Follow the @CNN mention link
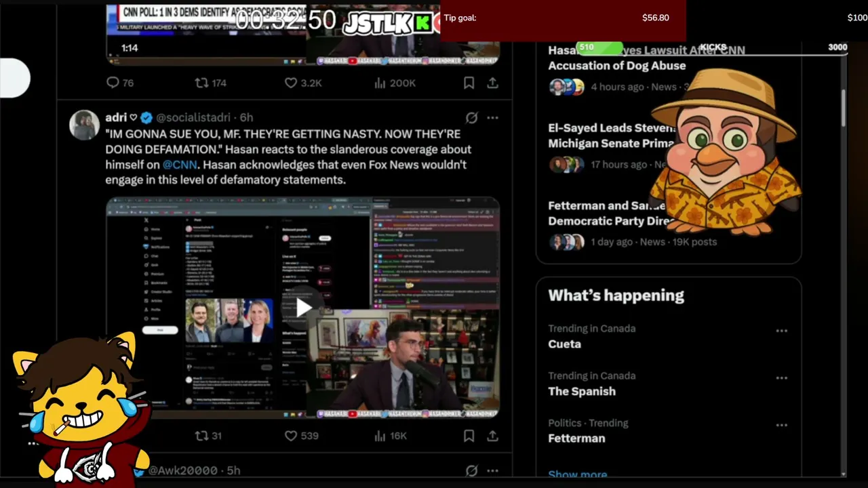 click(x=180, y=165)
